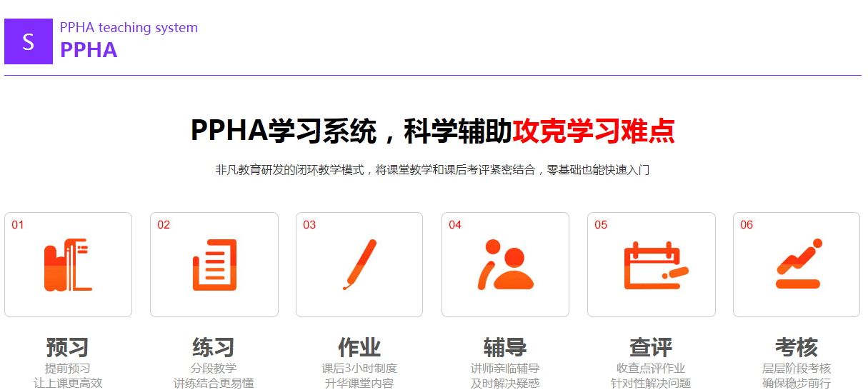This screenshot has height=390, width=868.
Task: Click the 分段教学 description line
Action: click(x=214, y=369)
